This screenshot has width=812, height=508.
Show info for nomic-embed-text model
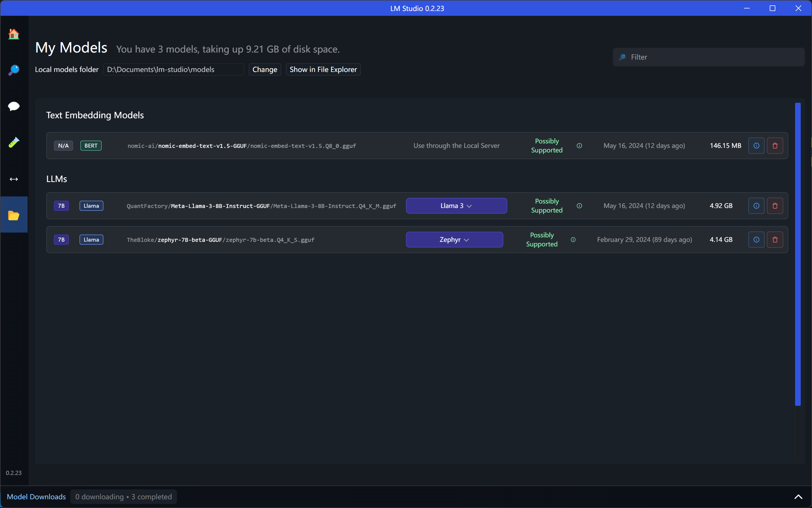pos(756,145)
